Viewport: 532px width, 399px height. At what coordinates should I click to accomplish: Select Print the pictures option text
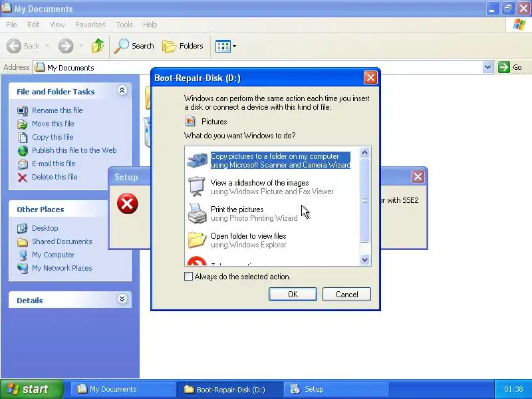coord(237,209)
